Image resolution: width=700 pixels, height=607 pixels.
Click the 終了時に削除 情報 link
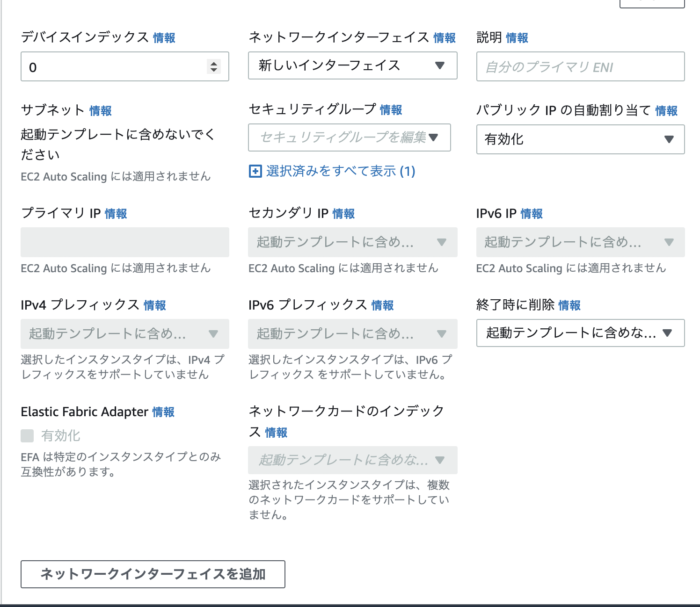tap(569, 305)
